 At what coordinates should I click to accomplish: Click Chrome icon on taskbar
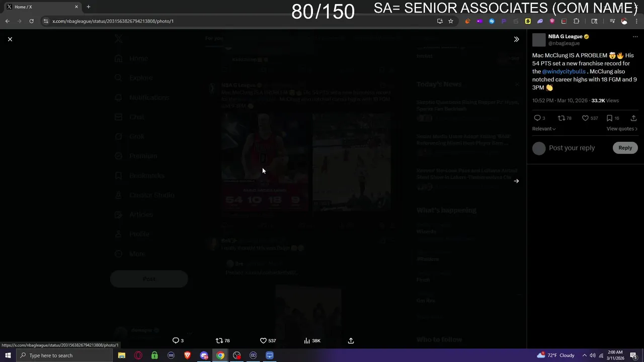(220, 355)
